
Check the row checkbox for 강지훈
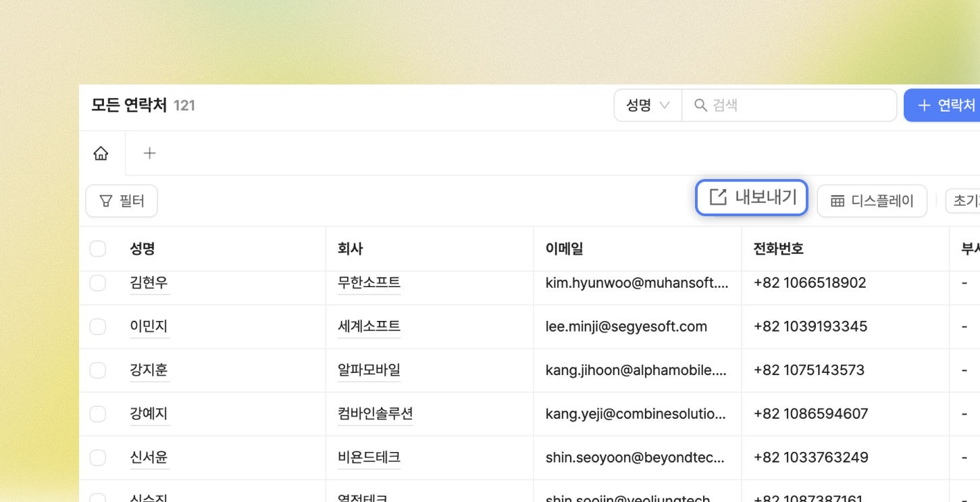(98, 370)
